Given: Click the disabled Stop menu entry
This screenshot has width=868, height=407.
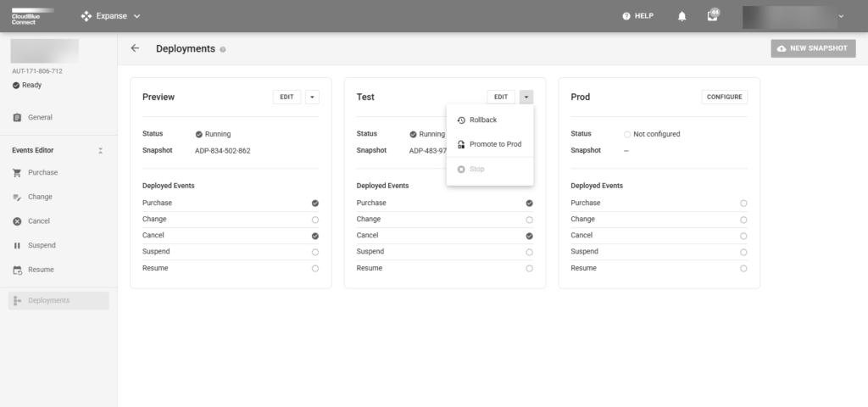Looking at the screenshot, I should click(490, 170).
